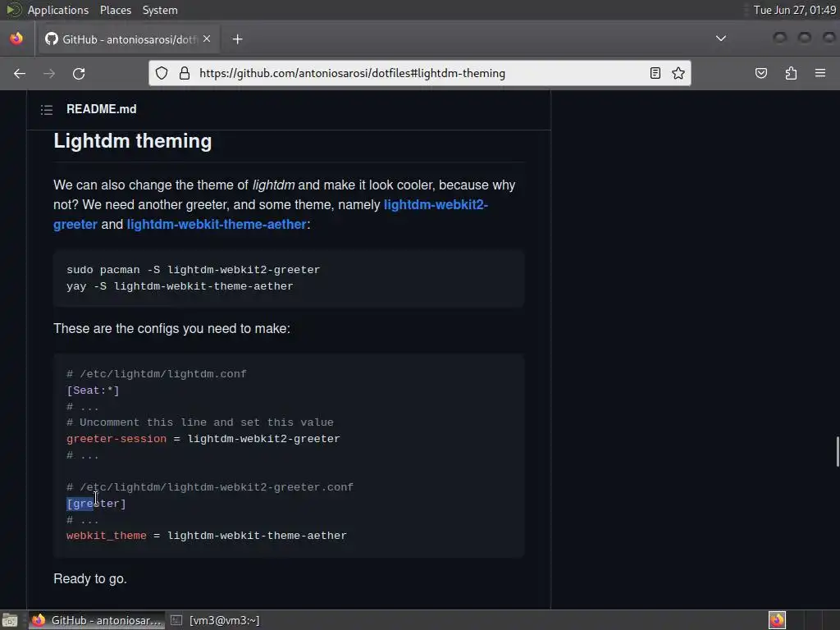Open Firefox hamburger application menu
The width and height of the screenshot is (840, 630).
click(820, 73)
